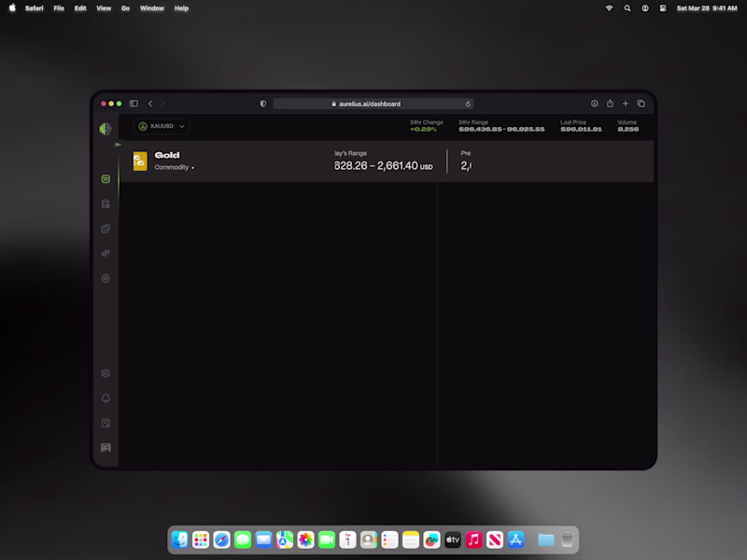
Task: Open the View menu
Action: pos(104,8)
